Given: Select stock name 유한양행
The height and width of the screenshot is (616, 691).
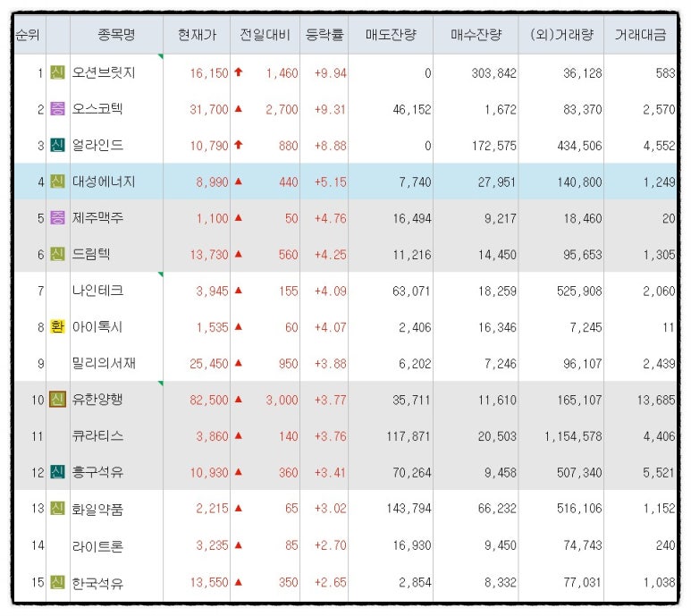Looking at the screenshot, I should (97, 400).
